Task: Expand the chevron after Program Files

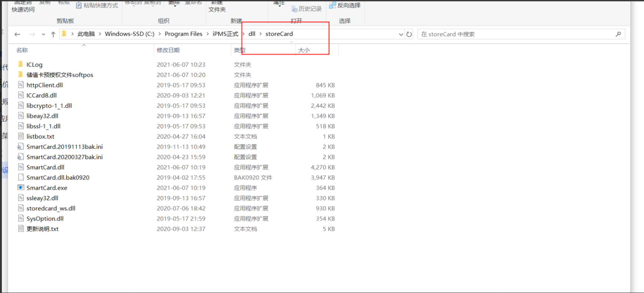Action: tap(207, 34)
